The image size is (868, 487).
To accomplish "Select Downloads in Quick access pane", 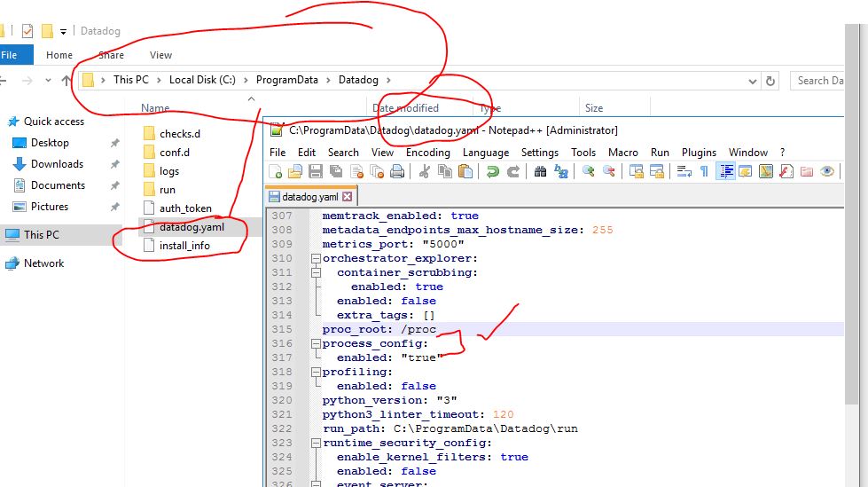I will pyautogui.click(x=57, y=164).
